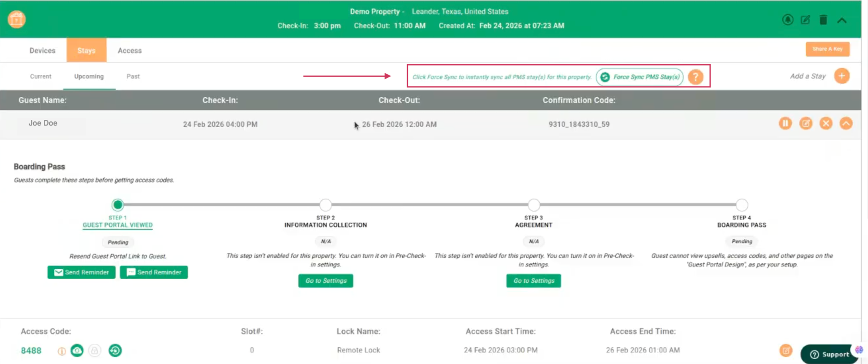Screen dimensions: 868x364
Task: Click the Pending badge under Step 1
Action: tap(118, 242)
